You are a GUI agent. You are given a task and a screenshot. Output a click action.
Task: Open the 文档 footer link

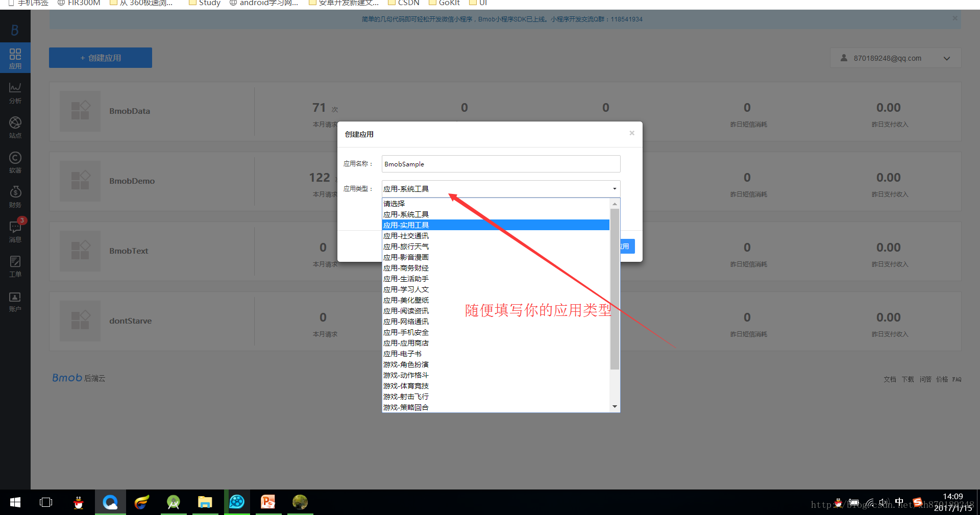(x=890, y=379)
